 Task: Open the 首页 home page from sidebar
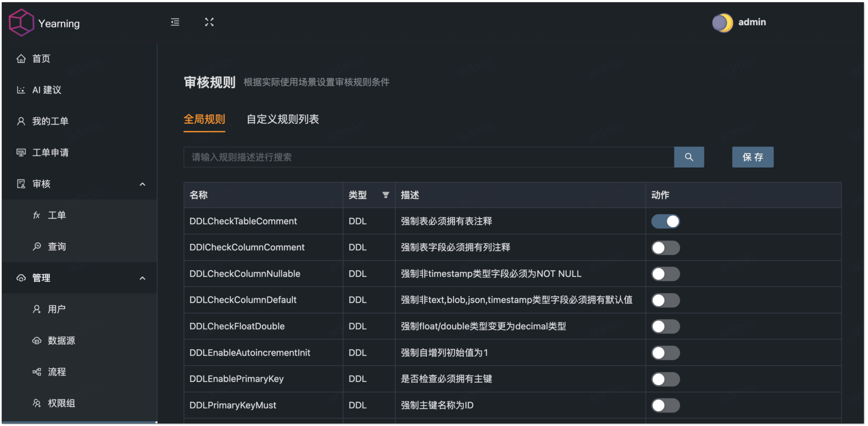click(x=41, y=58)
